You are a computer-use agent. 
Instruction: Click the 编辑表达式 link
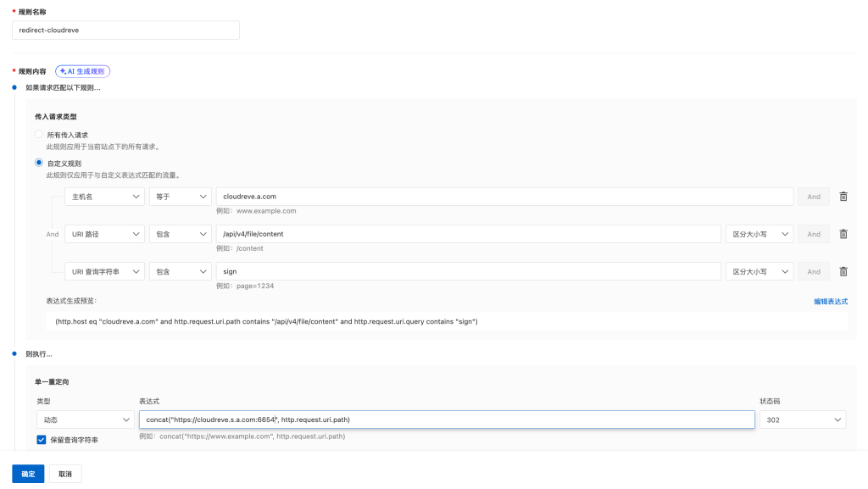coord(830,301)
